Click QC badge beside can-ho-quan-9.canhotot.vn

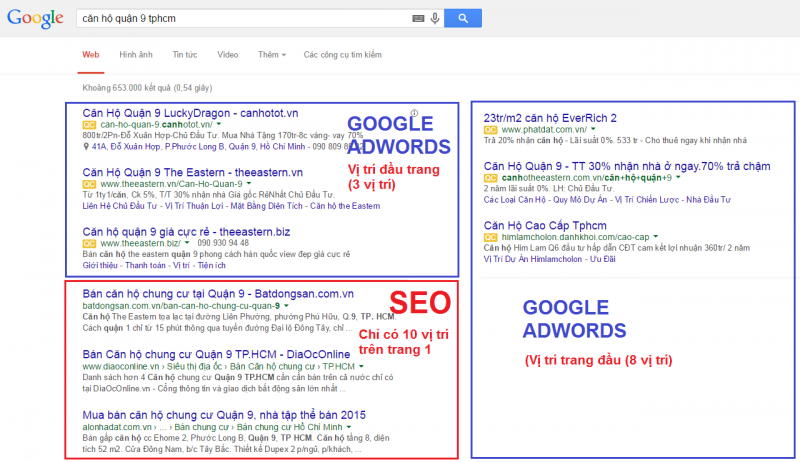89,125
